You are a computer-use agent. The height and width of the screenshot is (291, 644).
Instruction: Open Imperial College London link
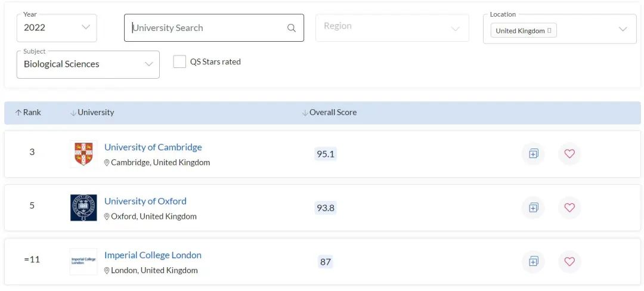point(153,255)
